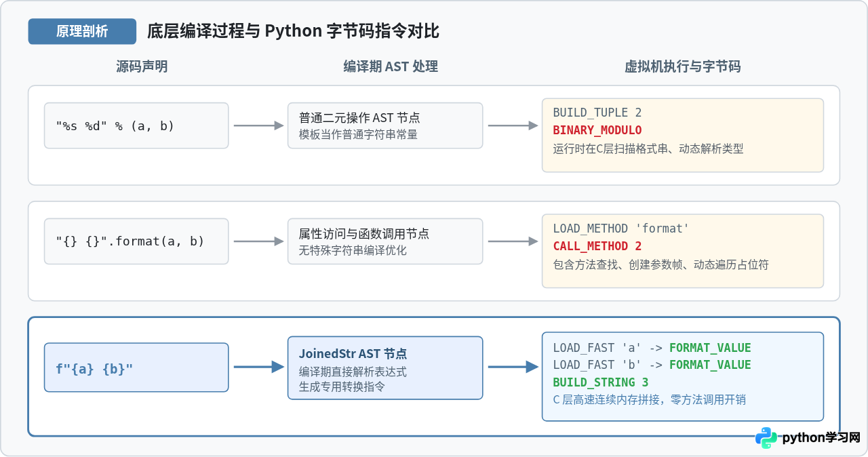The height and width of the screenshot is (457, 868).
Task: Click the BUILD_TUPLE 2 instruction
Action: [597, 113]
